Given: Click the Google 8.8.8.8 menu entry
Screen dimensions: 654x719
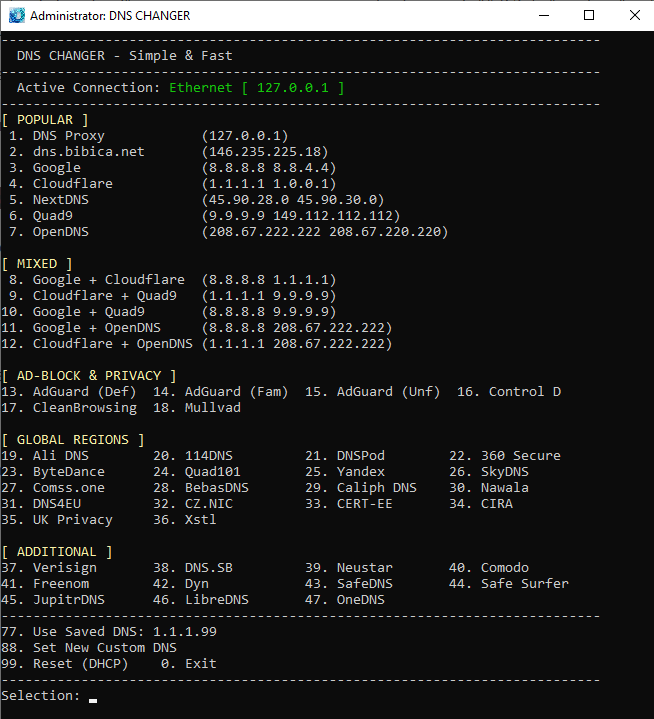Looking at the screenshot, I should tap(173, 168).
